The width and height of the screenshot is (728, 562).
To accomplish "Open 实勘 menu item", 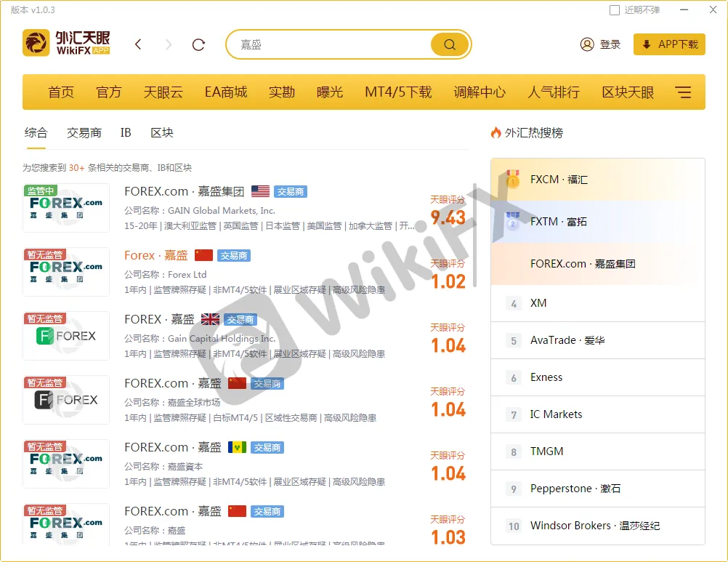I will 282,92.
